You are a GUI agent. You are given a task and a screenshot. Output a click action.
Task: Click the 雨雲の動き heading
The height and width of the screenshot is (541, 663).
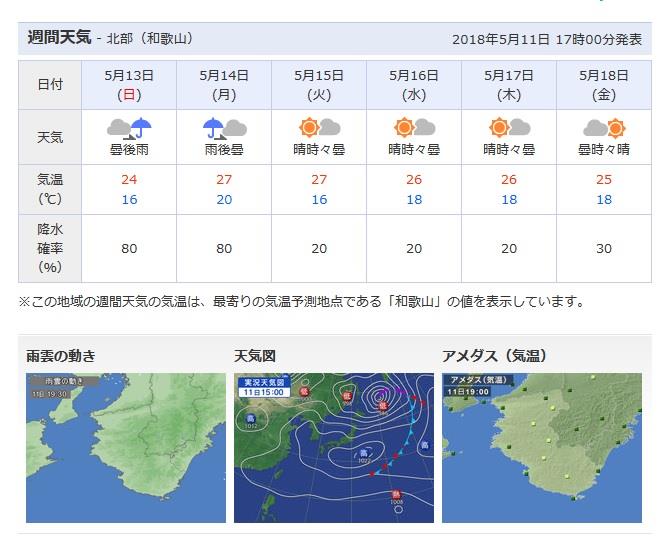[60, 356]
